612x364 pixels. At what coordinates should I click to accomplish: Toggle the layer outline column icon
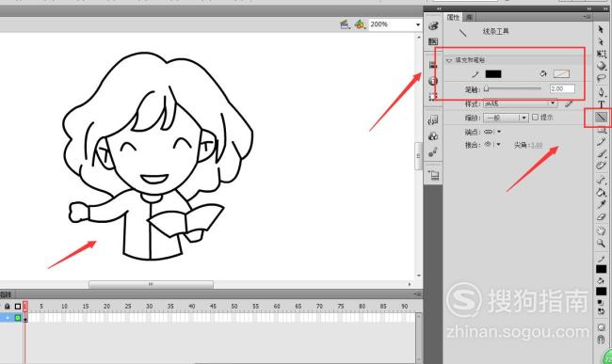coord(18,307)
